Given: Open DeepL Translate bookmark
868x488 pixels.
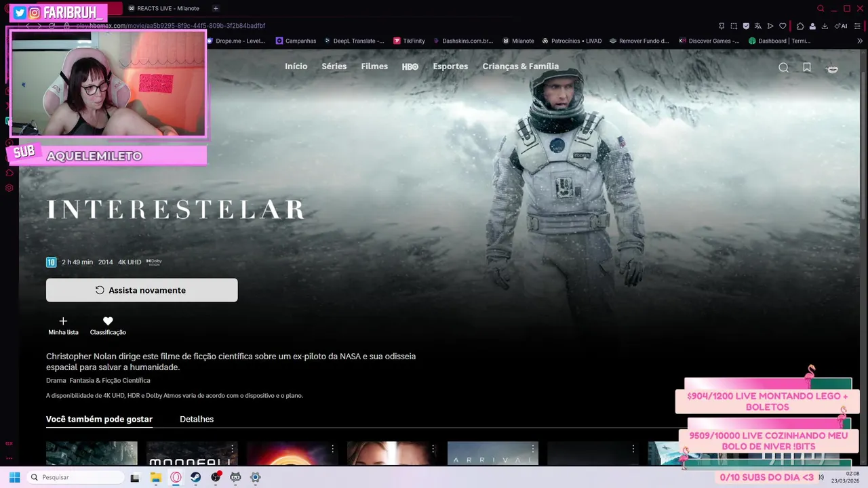Looking at the screenshot, I should (x=354, y=41).
